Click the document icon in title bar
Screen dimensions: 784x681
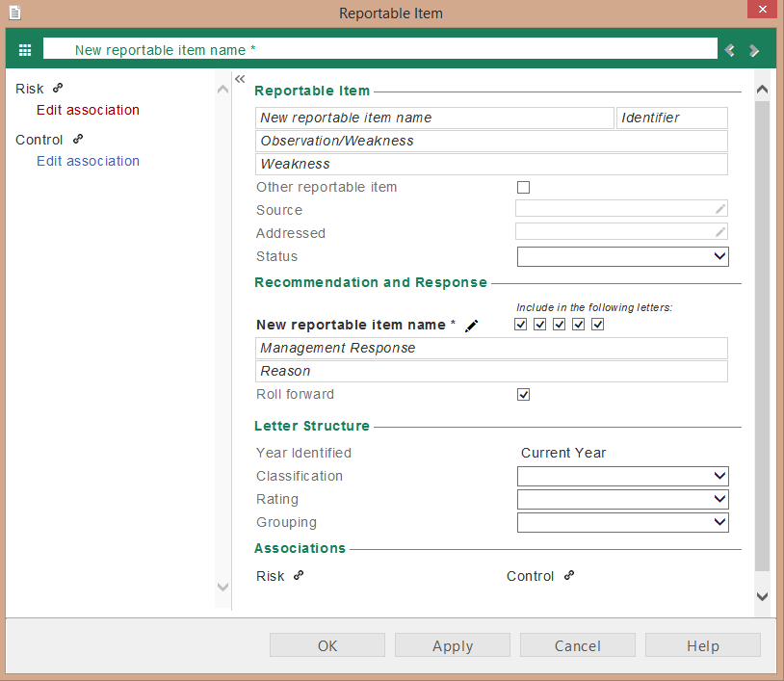[x=15, y=13]
